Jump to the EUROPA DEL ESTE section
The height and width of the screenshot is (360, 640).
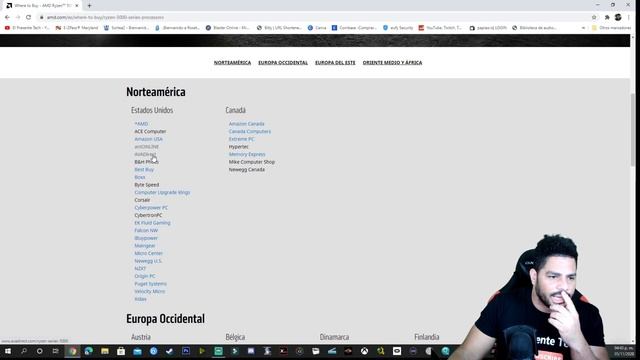point(335,62)
